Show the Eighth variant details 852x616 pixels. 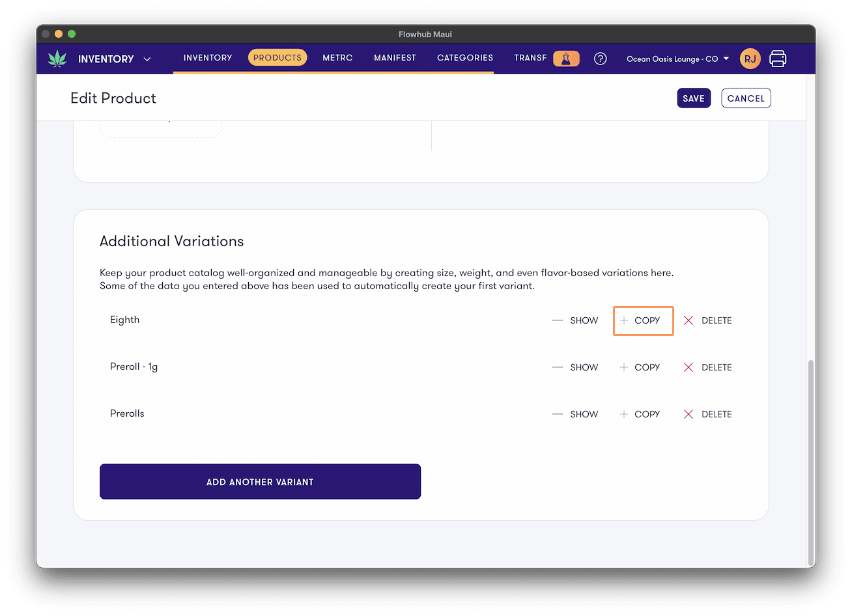575,320
